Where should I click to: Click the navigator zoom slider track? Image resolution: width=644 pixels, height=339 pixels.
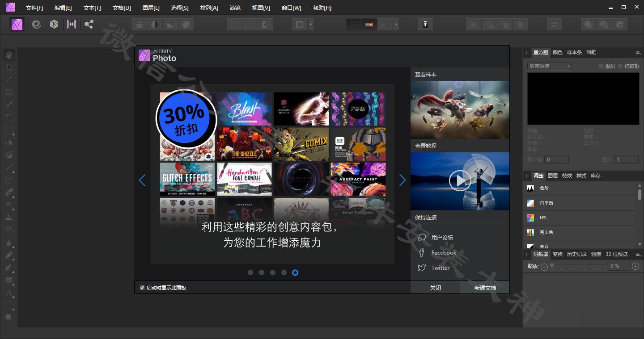(578, 267)
